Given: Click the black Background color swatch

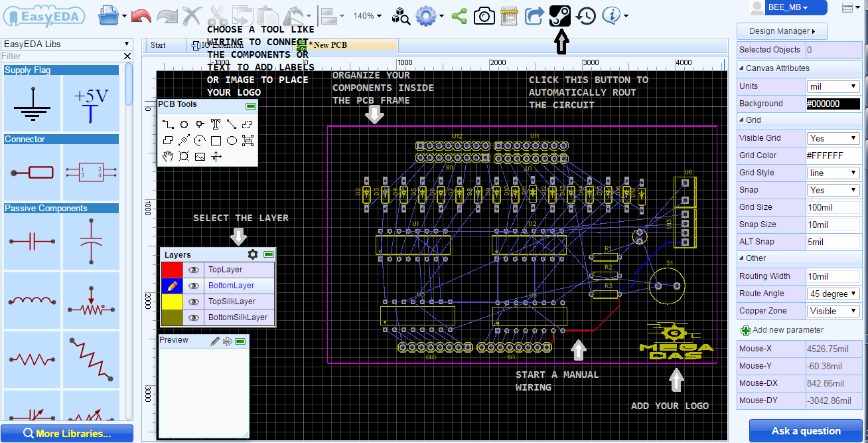Looking at the screenshot, I should coord(833,103).
